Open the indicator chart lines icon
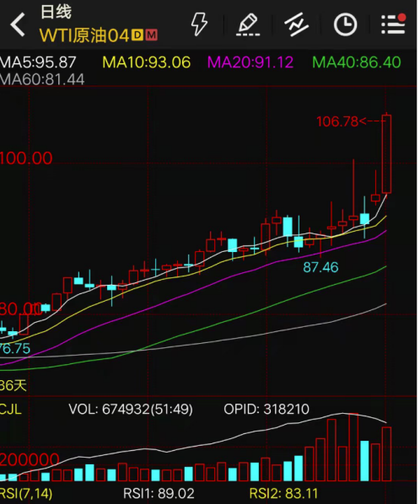 pyautogui.click(x=297, y=24)
